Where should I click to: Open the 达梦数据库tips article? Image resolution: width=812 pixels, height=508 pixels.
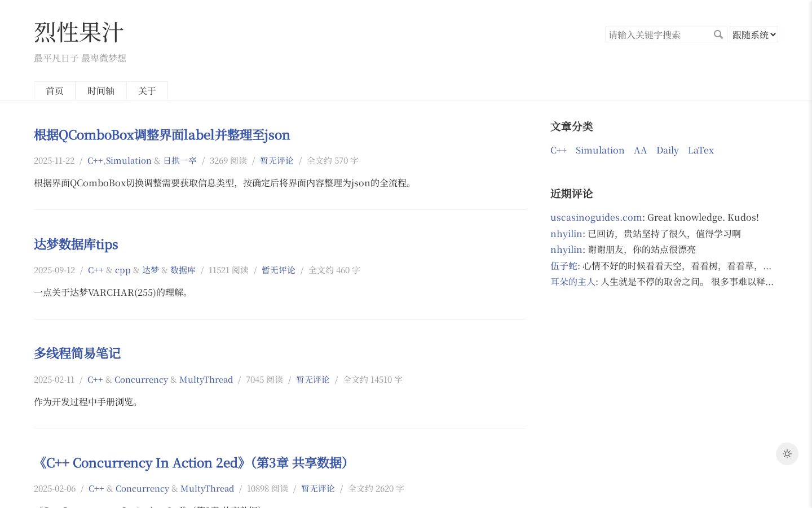[76, 244]
